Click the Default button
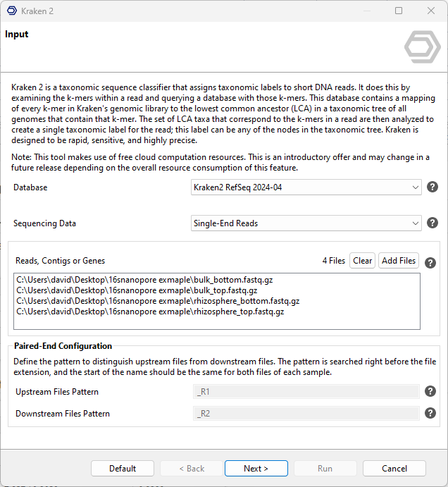The height and width of the screenshot is (487, 448). click(123, 469)
